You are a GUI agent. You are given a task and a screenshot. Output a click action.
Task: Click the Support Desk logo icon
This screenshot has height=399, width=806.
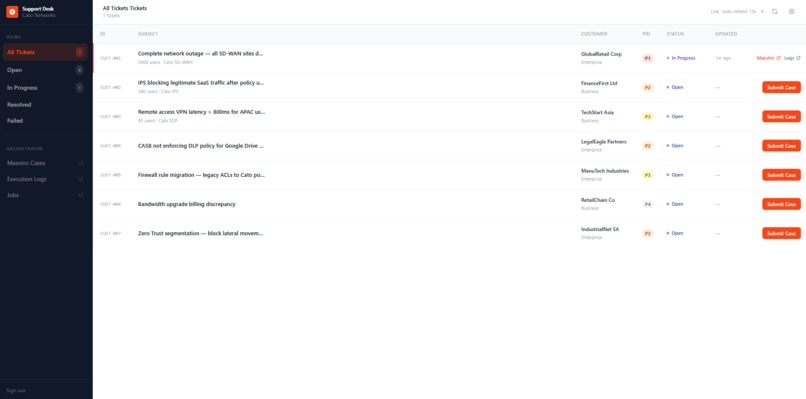tap(12, 12)
